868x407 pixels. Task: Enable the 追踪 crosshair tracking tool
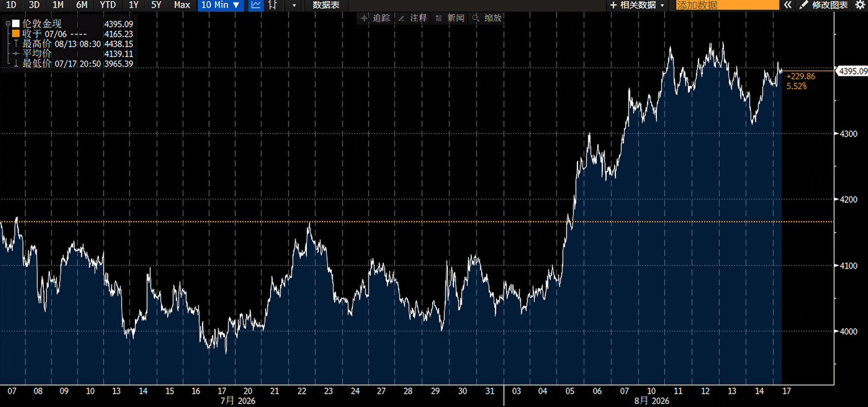click(x=375, y=18)
